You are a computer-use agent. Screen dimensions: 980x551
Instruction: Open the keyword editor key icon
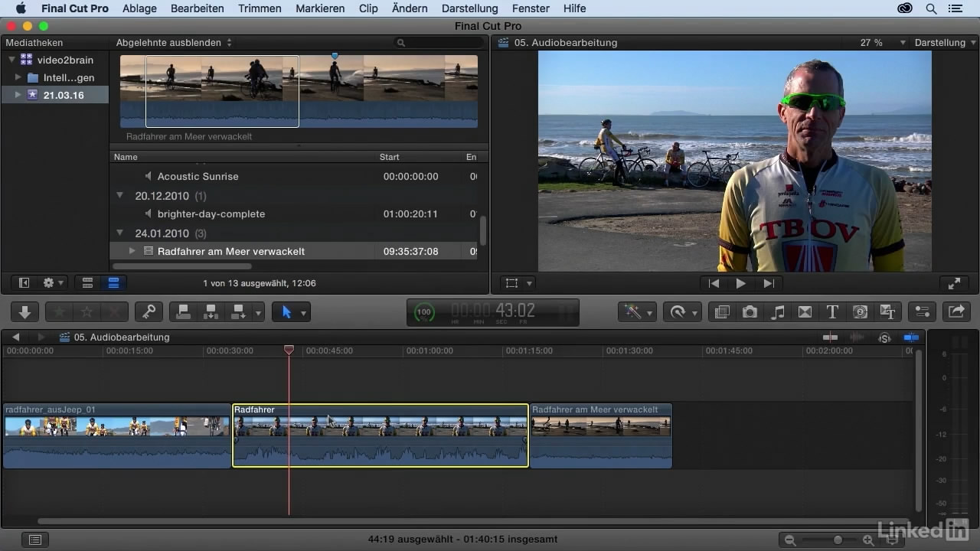pos(149,312)
